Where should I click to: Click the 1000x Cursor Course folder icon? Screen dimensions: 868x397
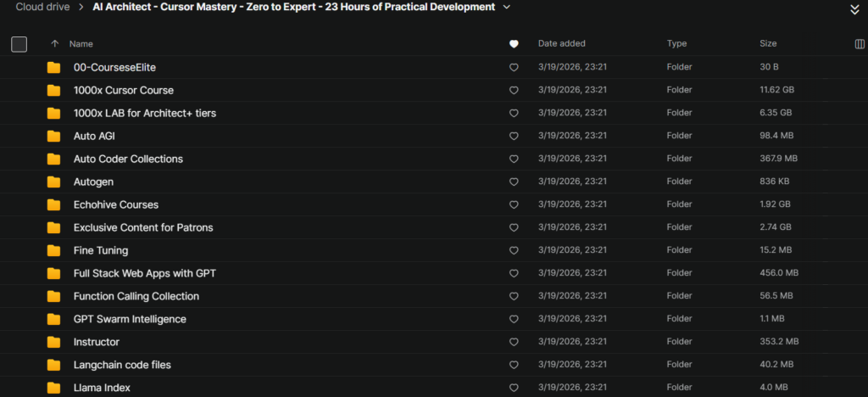point(53,90)
